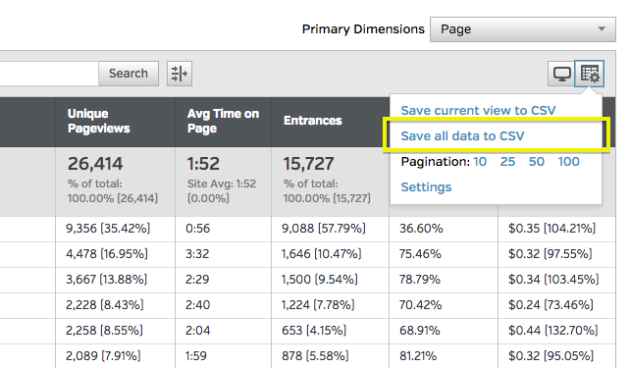Sort by Avg Time on Page header
The image size is (630, 368).
pos(223,121)
